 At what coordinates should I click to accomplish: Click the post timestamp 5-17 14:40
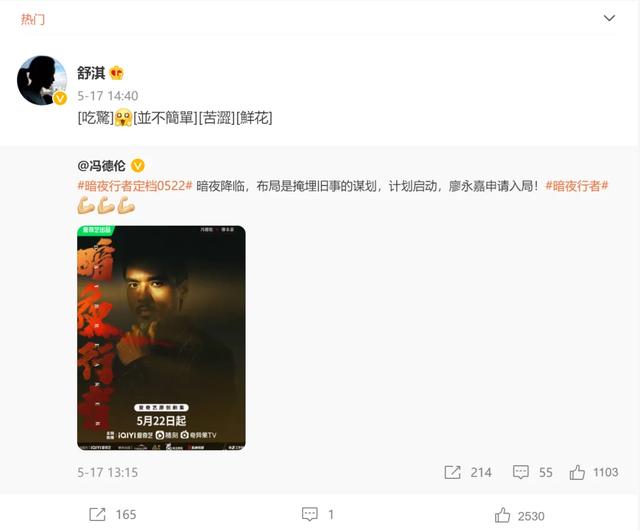click(108, 96)
